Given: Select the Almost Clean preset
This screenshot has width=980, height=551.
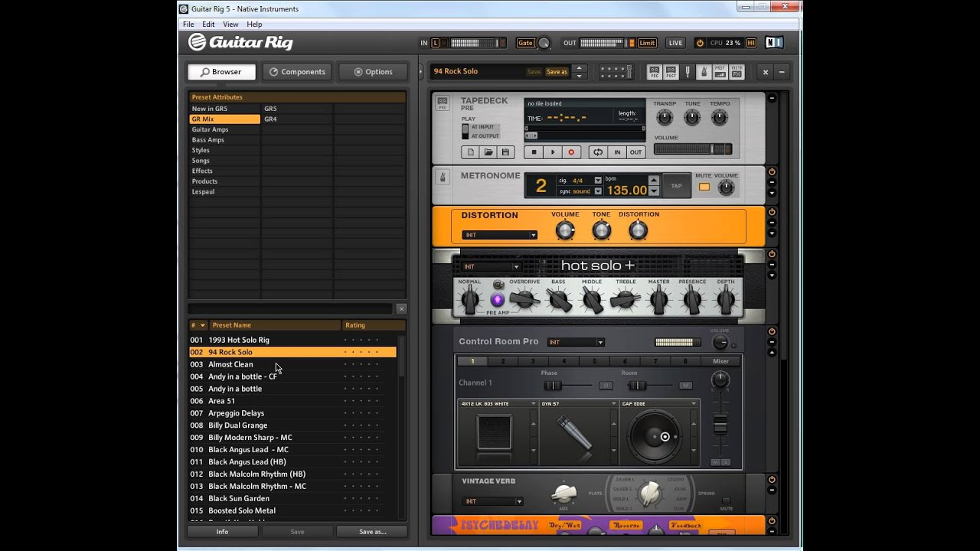Looking at the screenshot, I should 293,364.
